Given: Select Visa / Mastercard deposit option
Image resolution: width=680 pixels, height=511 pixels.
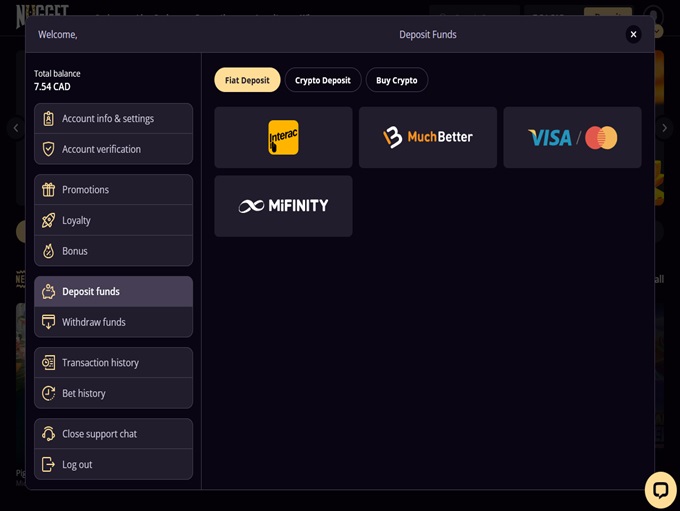Looking at the screenshot, I should [x=572, y=137].
